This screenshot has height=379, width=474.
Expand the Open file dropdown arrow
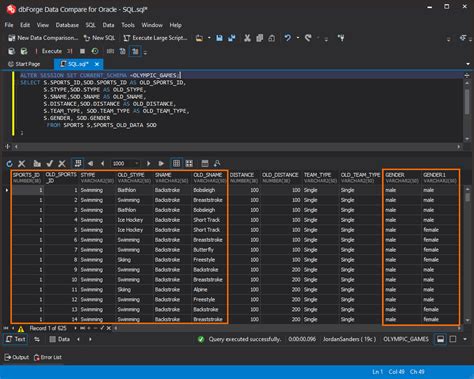pyautogui.click(x=209, y=38)
